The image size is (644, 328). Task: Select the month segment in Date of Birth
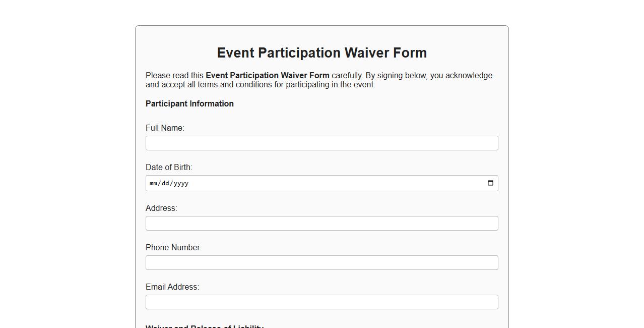click(154, 183)
